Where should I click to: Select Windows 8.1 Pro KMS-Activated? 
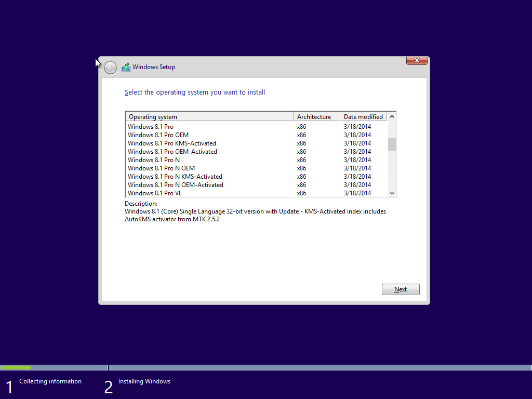pos(257,143)
